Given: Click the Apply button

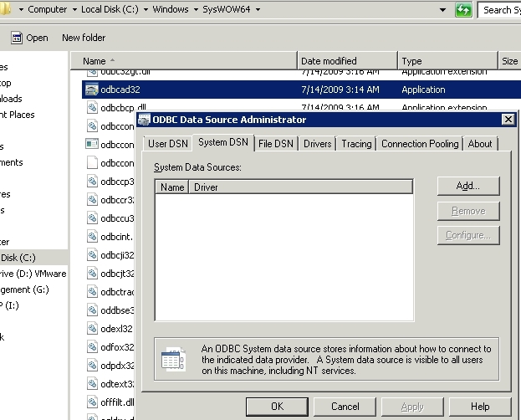Looking at the screenshot, I should [412, 407].
